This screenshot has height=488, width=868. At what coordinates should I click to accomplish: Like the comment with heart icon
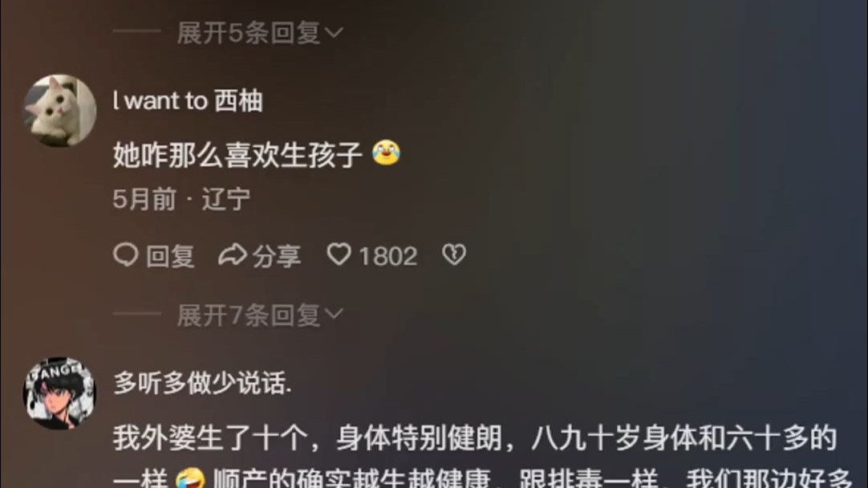tap(339, 254)
